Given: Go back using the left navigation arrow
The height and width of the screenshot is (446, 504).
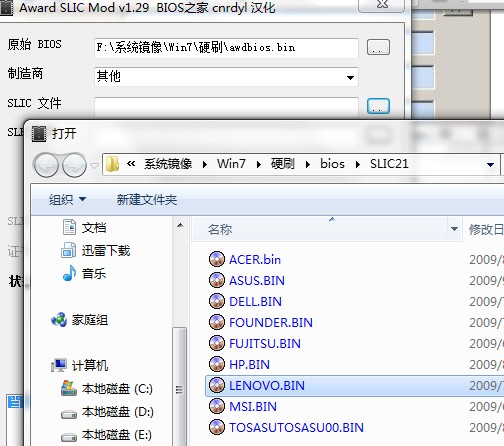Looking at the screenshot, I should [x=46, y=165].
